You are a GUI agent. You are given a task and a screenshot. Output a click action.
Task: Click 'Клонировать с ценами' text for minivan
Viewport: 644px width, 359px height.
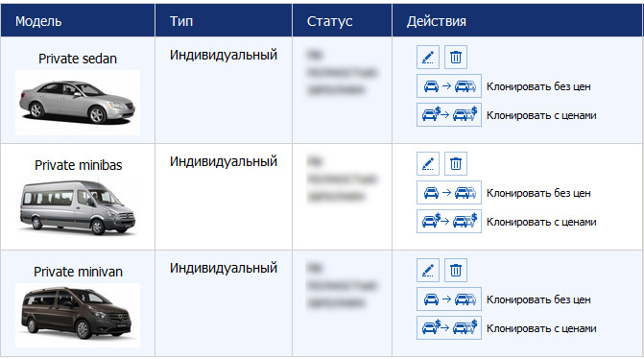pyautogui.click(x=541, y=328)
